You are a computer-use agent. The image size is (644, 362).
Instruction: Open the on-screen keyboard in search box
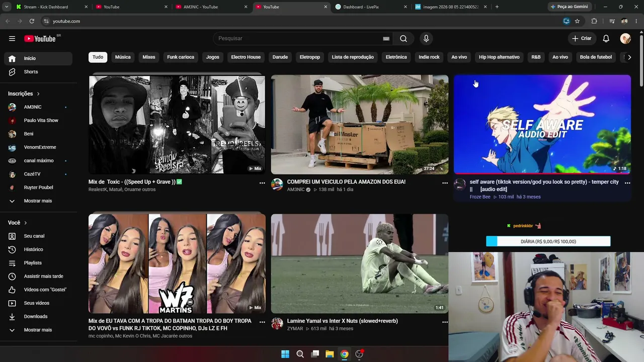386,39
